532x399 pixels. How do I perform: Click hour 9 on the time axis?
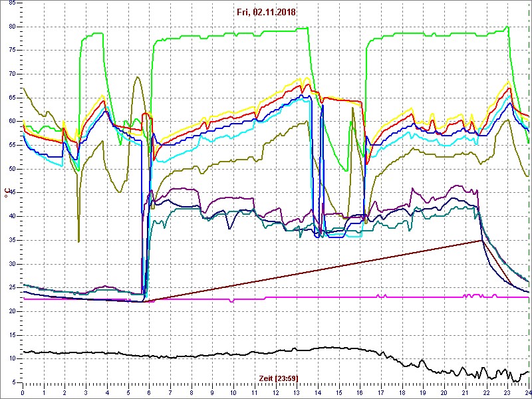(x=213, y=393)
